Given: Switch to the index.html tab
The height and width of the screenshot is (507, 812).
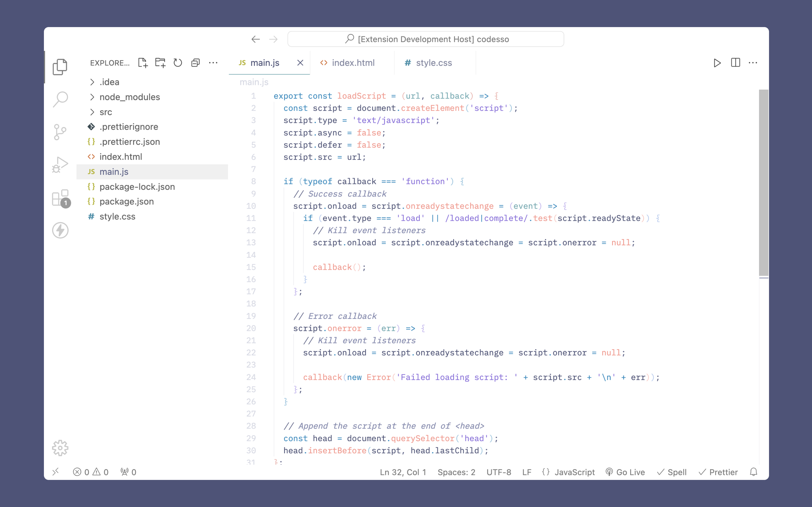Looking at the screenshot, I should point(353,63).
